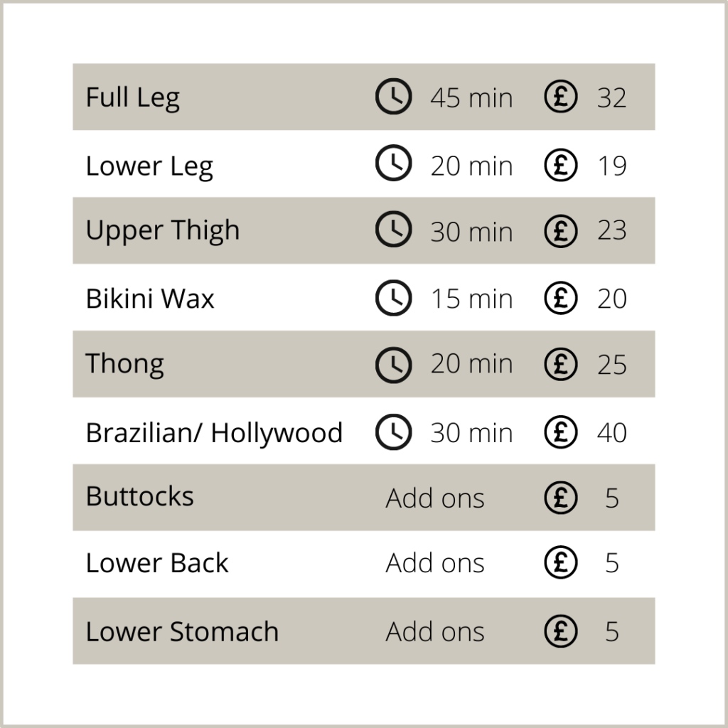Click the pound icon in Thong row

[561, 365]
